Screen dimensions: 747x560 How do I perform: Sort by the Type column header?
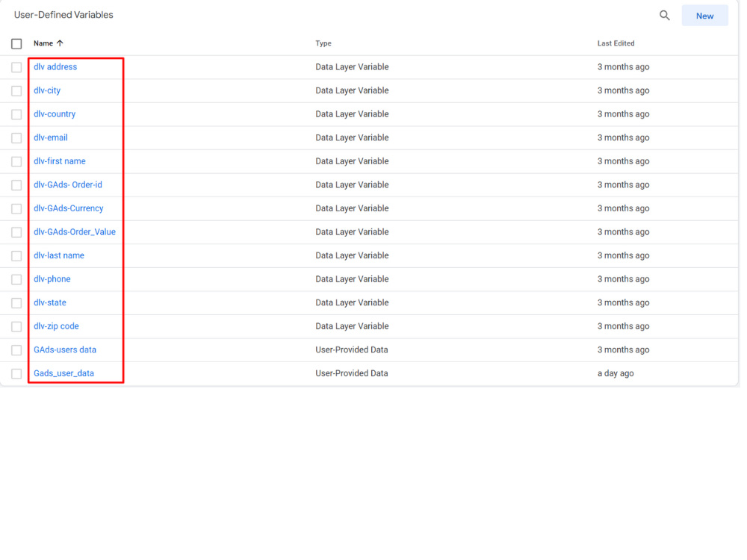click(323, 43)
